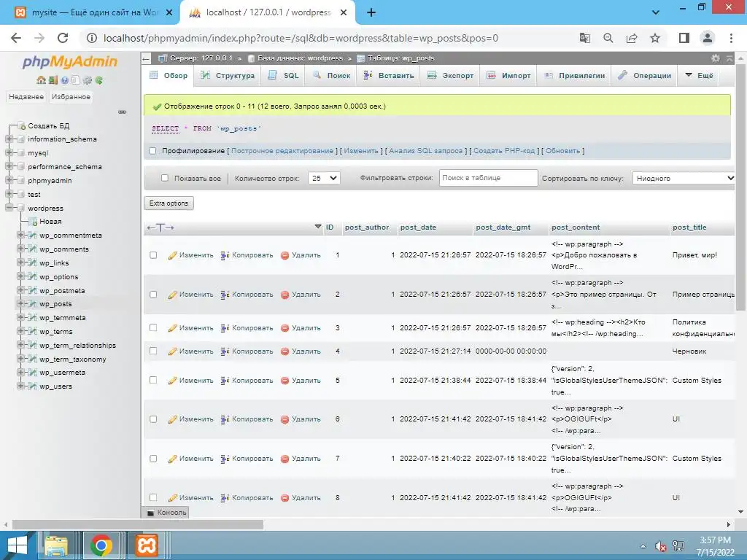Select the checkbox for row ID 1

[x=153, y=255]
